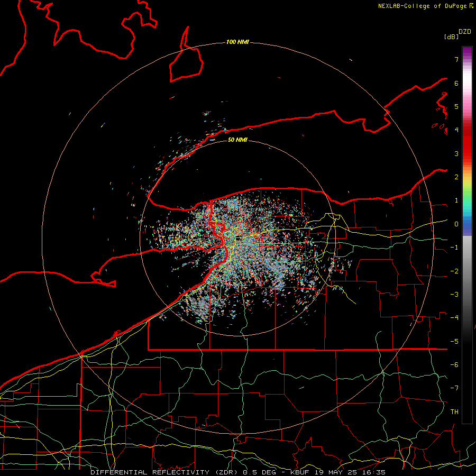
Task: Click the TH threshold label on legend
Action: (x=454, y=412)
